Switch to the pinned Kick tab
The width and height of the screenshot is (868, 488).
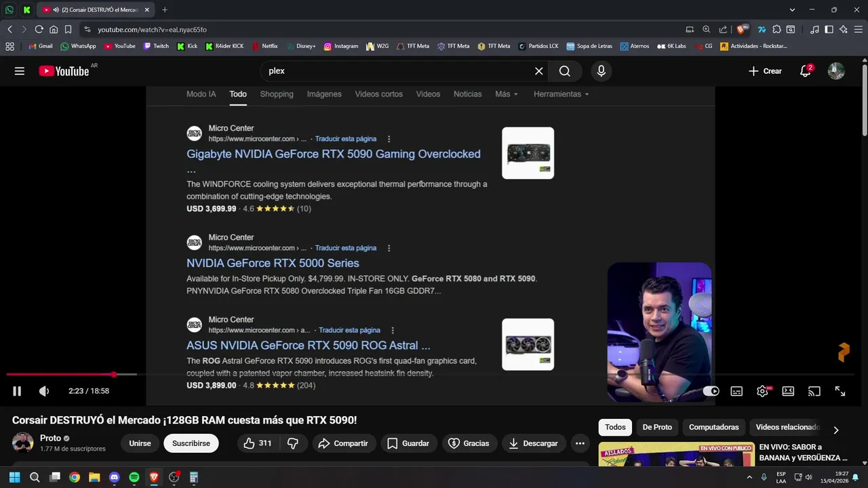(26, 9)
